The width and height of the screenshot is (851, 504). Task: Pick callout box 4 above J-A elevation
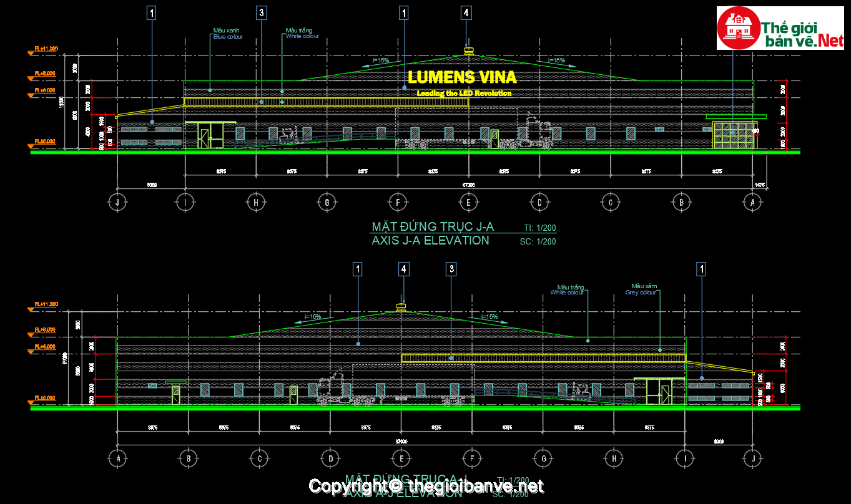click(x=466, y=12)
